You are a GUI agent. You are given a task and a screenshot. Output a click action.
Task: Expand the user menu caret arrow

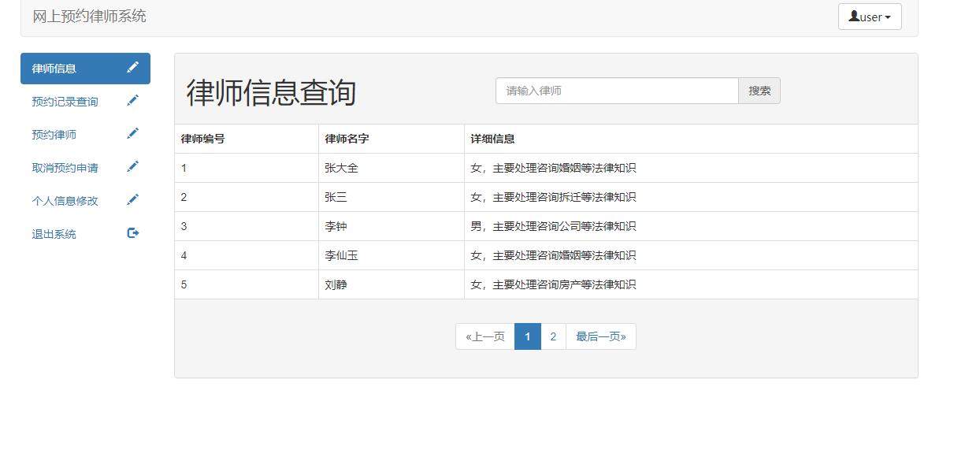click(x=886, y=16)
